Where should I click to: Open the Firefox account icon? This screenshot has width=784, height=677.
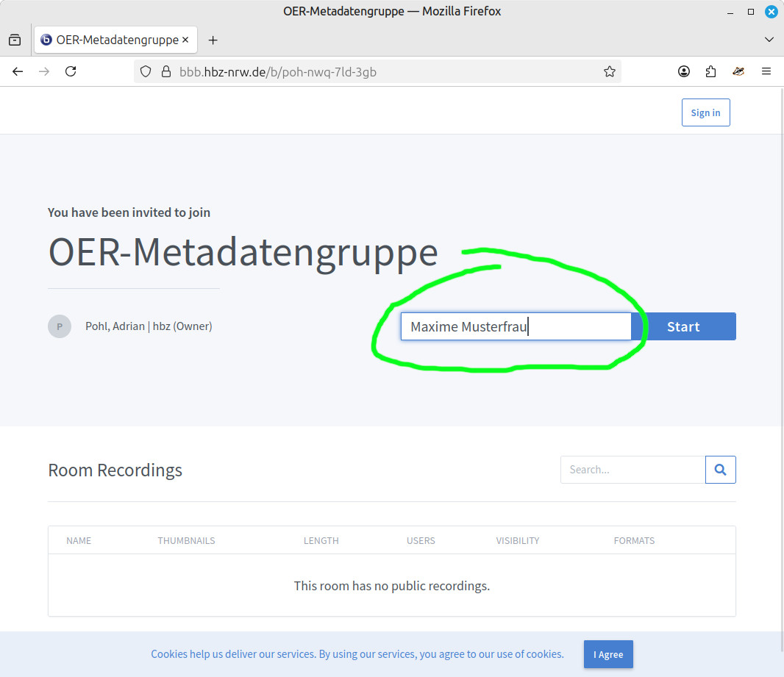click(684, 71)
